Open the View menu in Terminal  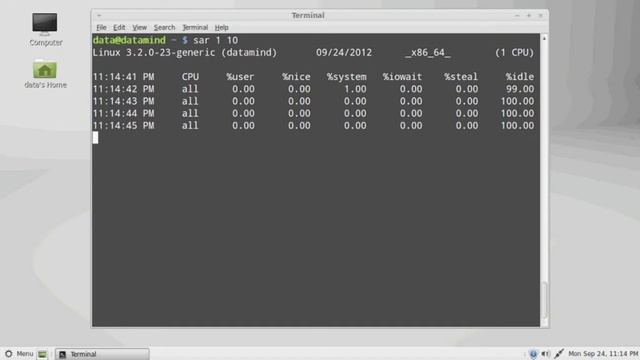tap(139, 27)
